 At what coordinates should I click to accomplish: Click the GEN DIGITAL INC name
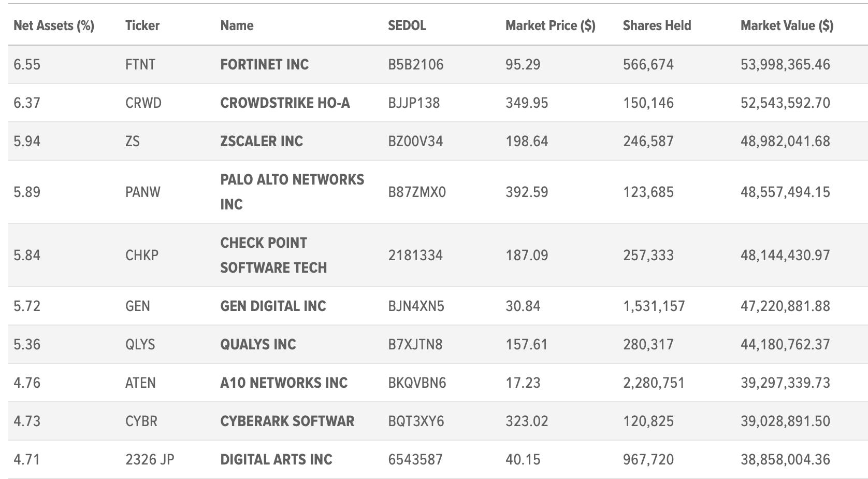[x=273, y=306]
